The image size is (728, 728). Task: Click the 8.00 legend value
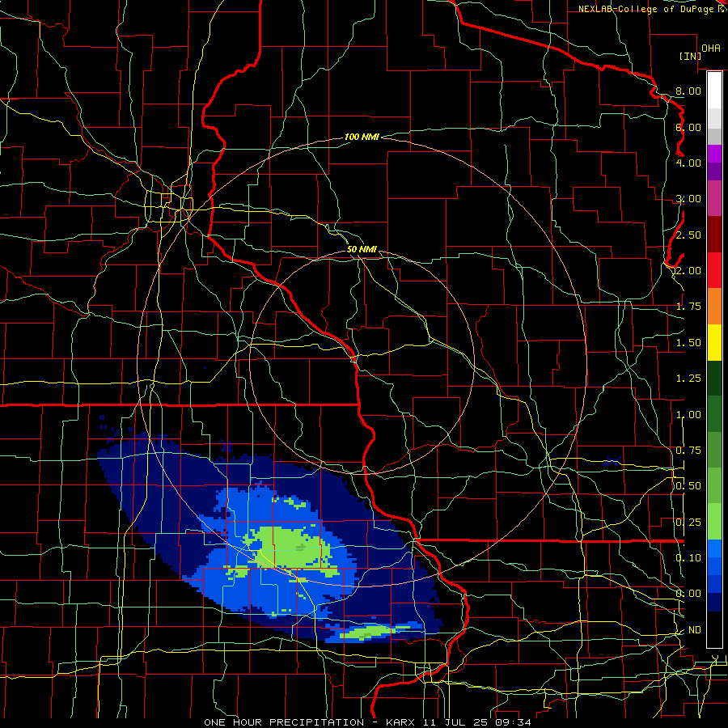pos(688,91)
